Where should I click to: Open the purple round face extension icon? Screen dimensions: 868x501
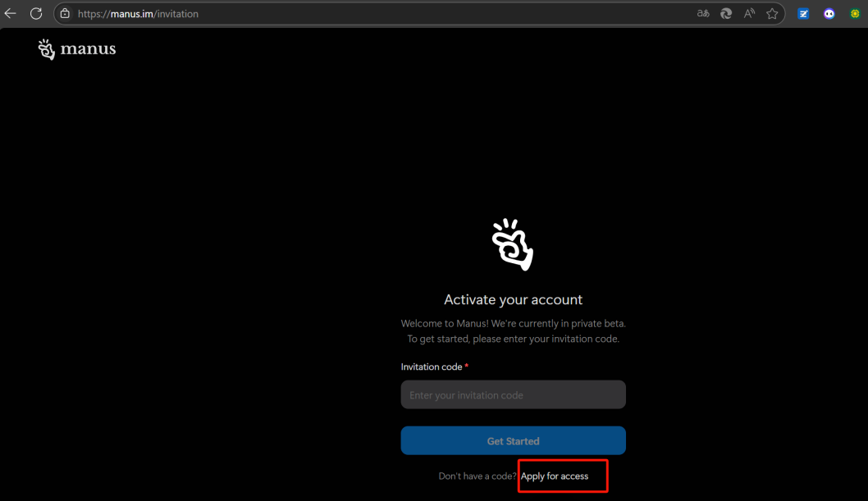[829, 14]
